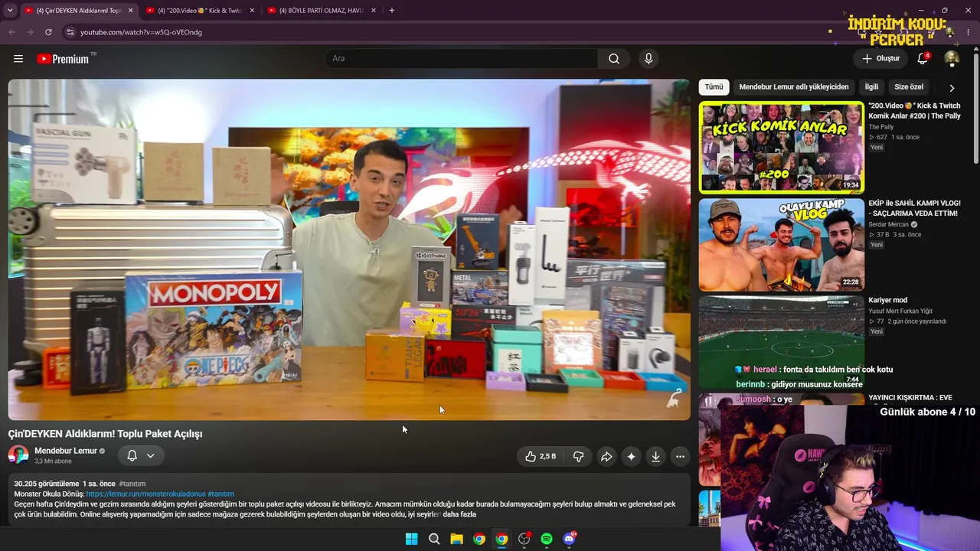Expand description with 'daha fazla'

tap(459, 514)
